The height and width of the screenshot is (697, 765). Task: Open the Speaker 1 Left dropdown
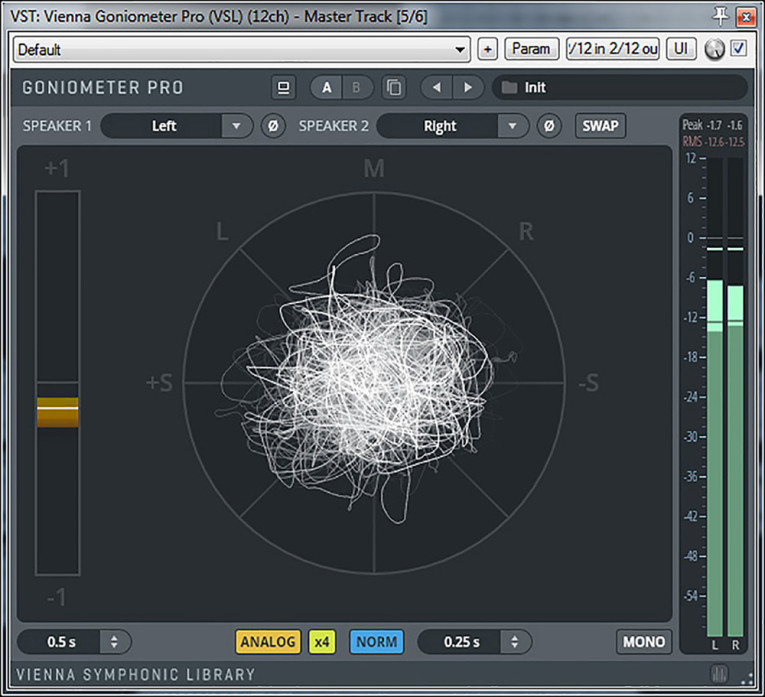tap(177, 126)
